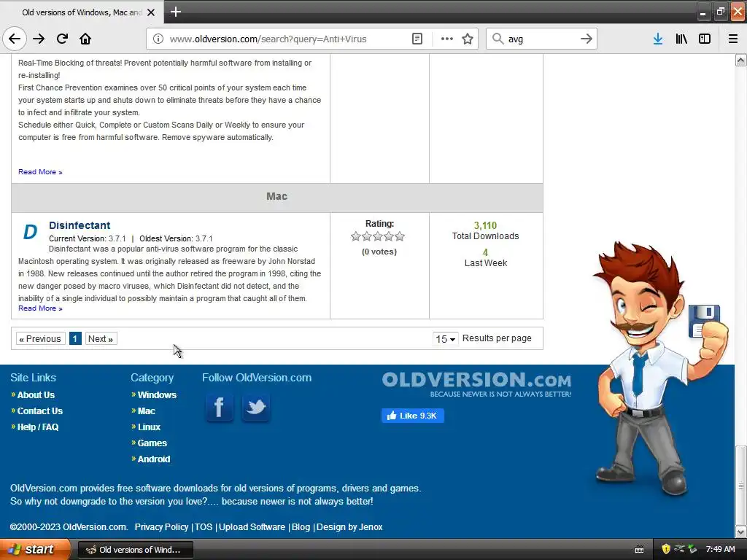The width and height of the screenshot is (747, 560).
Task: Open the library bookshelf icon
Action: (x=681, y=39)
